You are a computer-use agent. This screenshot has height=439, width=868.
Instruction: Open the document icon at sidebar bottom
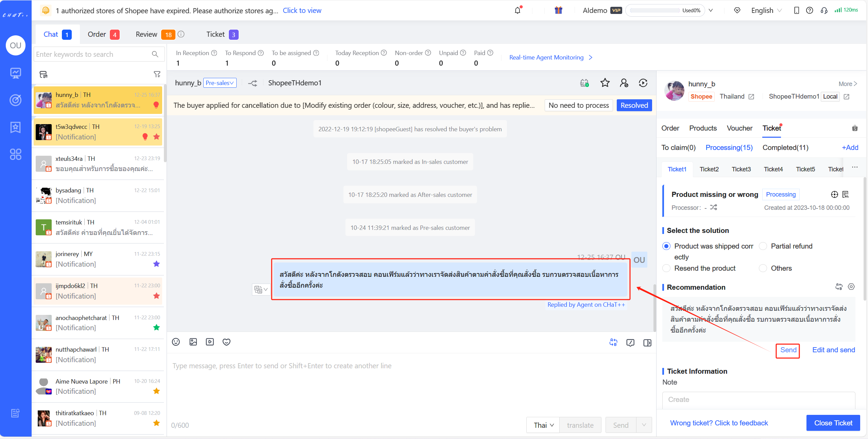click(x=16, y=413)
